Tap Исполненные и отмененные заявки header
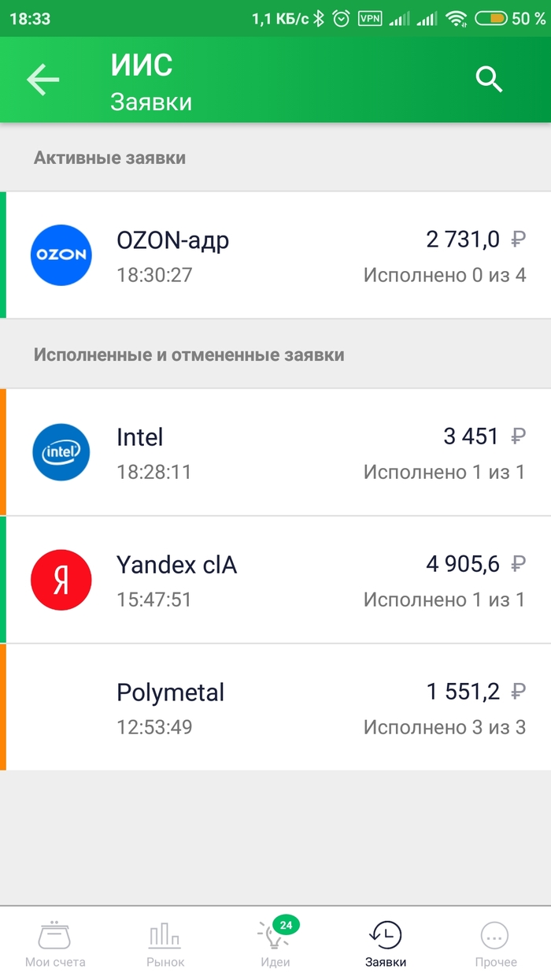Viewport: 551px width, 980px height. click(189, 355)
